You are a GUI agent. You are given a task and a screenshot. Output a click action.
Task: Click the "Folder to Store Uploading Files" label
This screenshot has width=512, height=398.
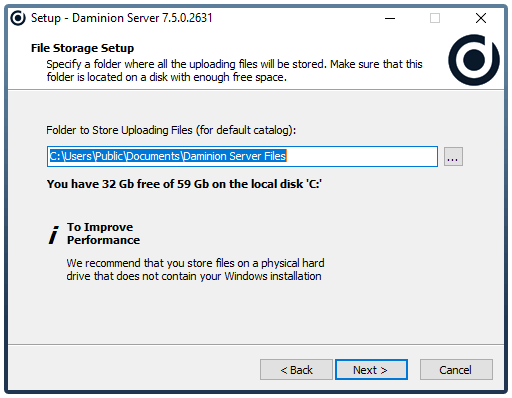pyautogui.click(x=171, y=130)
